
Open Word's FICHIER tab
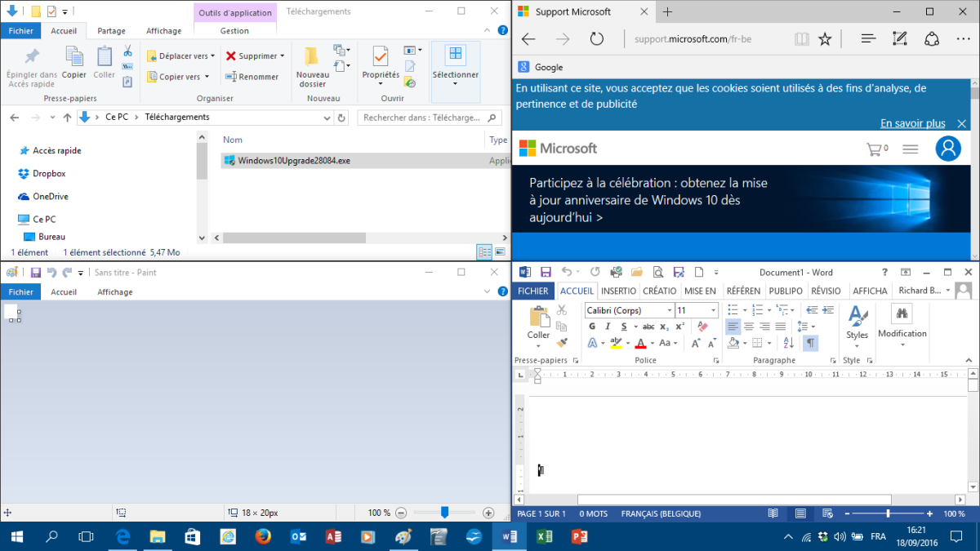coord(533,291)
